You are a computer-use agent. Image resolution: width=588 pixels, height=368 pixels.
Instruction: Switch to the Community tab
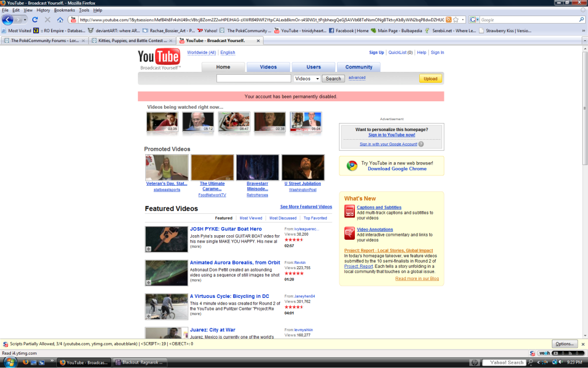click(x=358, y=67)
